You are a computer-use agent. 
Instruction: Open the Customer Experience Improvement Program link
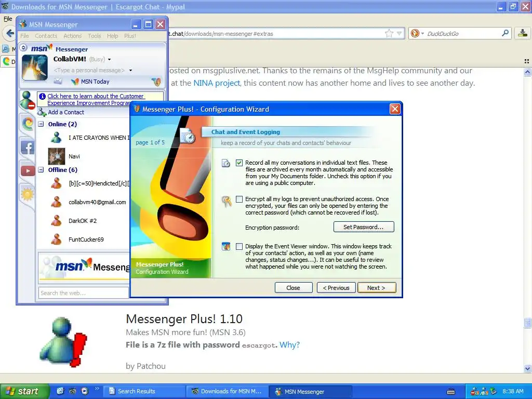point(96,99)
